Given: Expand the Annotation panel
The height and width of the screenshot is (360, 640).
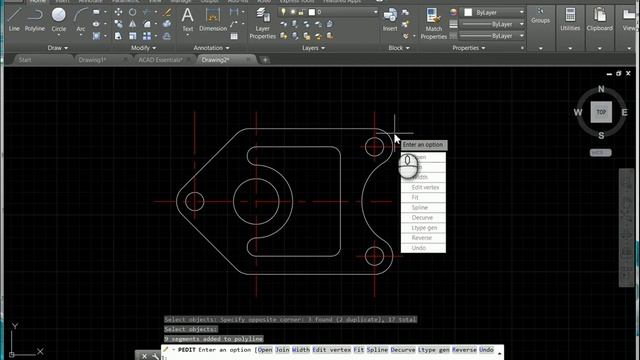Looking at the screenshot, I should coord(211,48).
